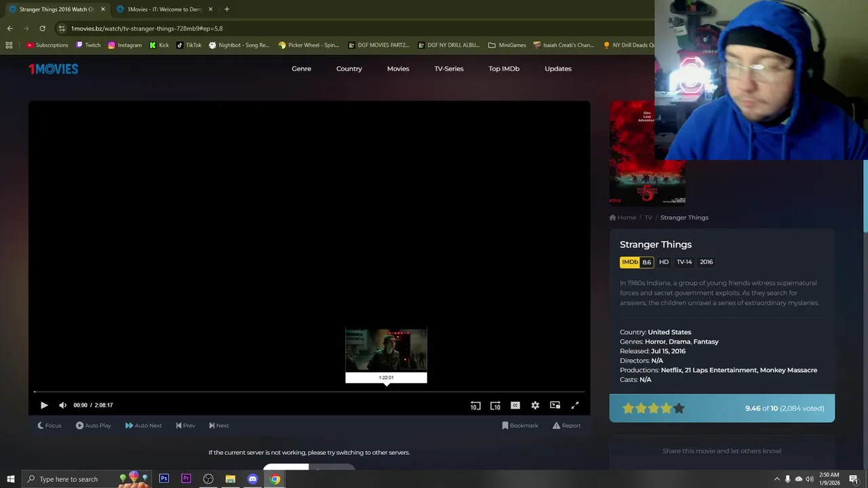Open the Picker Wheel bookmark
The image size is (868, 488).
click(309, 45)
